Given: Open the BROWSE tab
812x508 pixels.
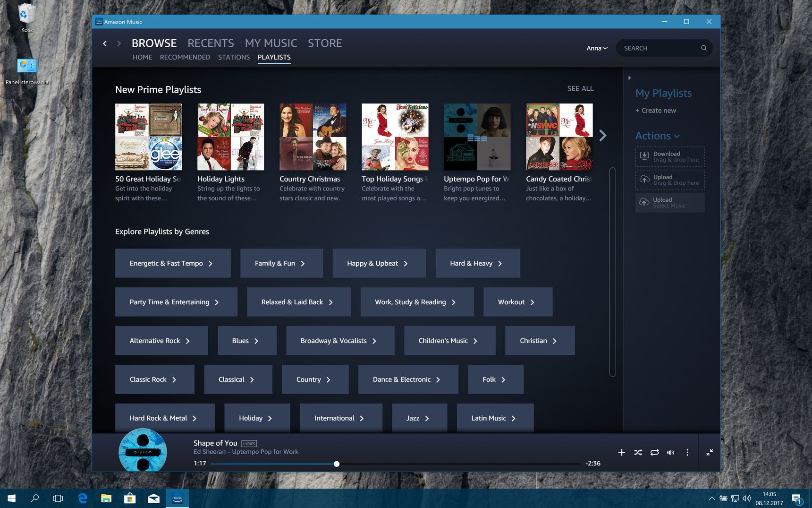Looking at the screenshot, I should click(x=154, y=43).
